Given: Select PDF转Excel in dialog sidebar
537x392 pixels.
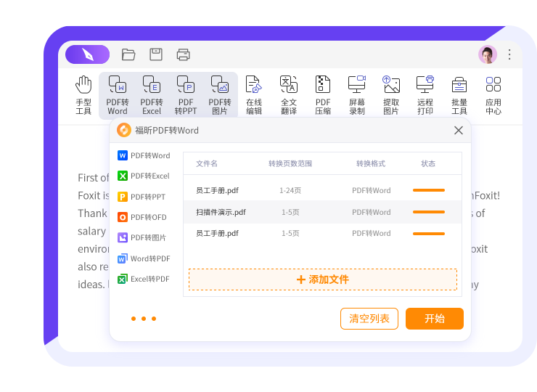Looking at the screenshot, I should tap(144, 176).
